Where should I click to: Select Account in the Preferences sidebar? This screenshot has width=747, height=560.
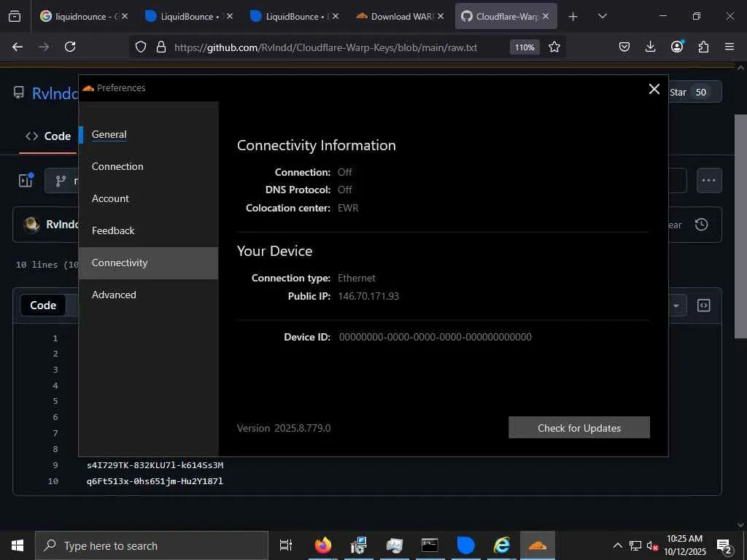click(x=110, y=198)
